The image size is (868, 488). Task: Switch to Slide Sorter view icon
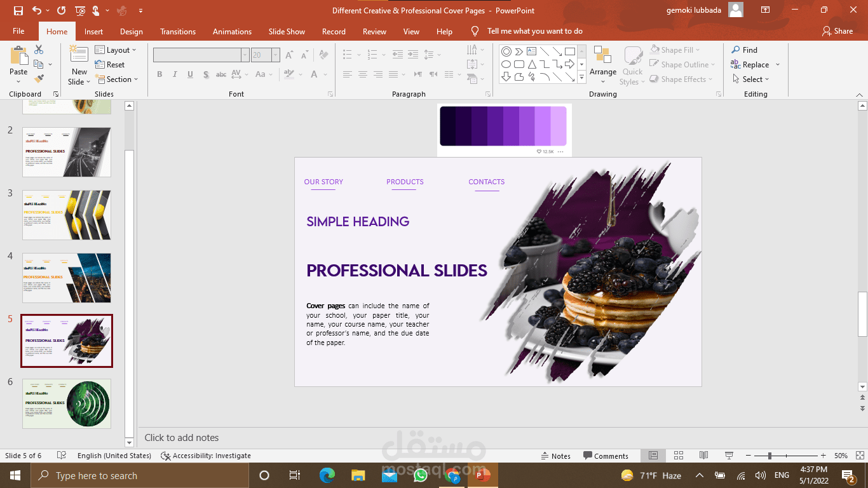point(679,456)
